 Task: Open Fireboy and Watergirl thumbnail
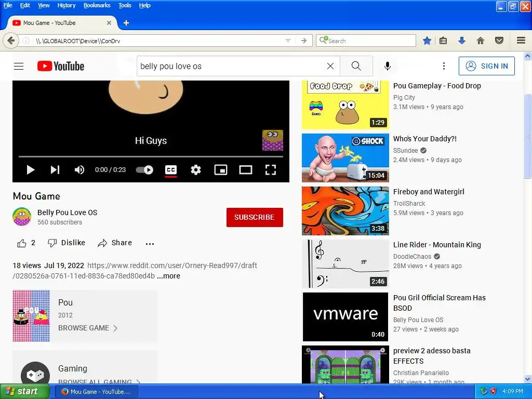pos(345,211)
